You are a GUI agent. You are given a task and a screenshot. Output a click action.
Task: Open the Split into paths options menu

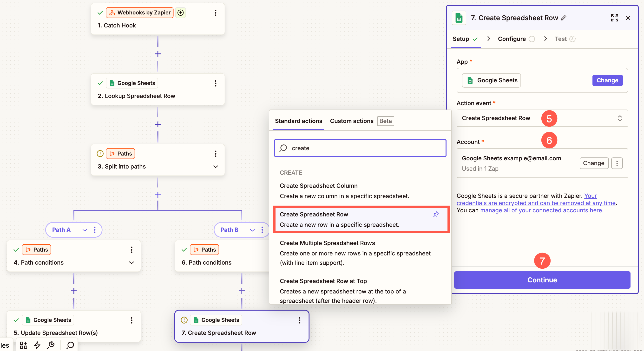[215, 154]
